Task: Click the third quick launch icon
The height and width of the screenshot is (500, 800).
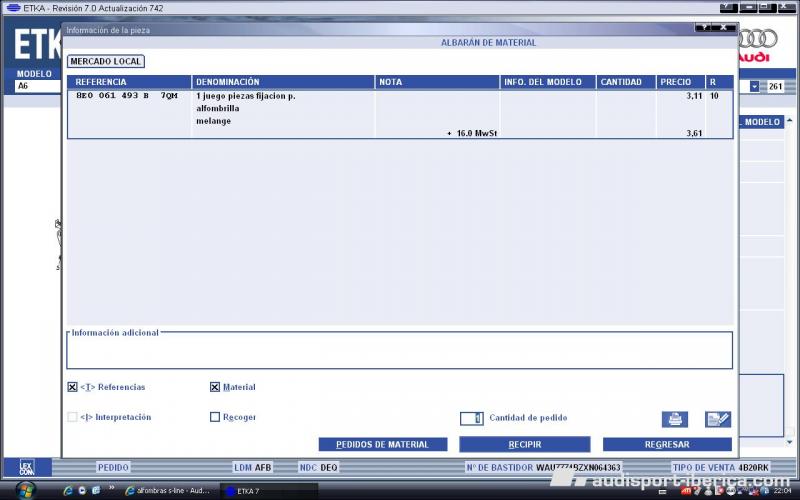Action: [96, 491]
